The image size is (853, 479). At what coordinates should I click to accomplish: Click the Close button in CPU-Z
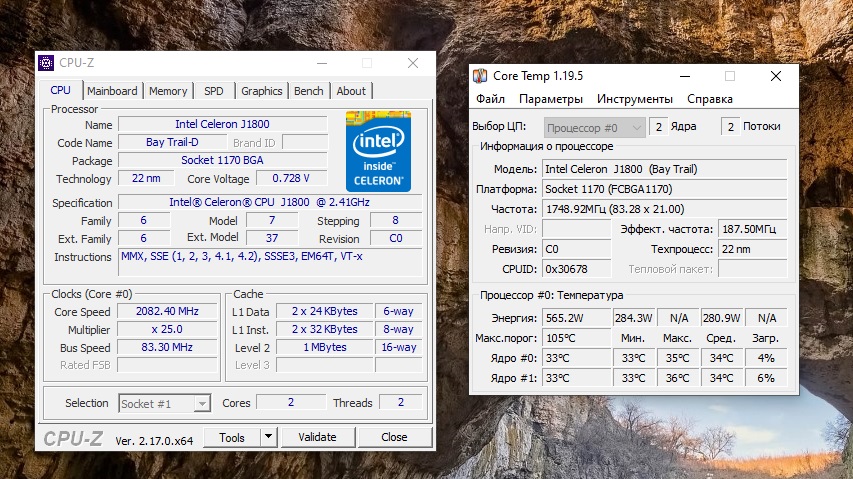point(394,437)
